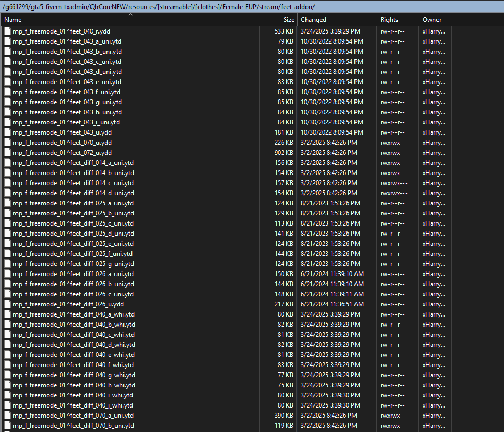Click the 119 KB size cell

284,426
